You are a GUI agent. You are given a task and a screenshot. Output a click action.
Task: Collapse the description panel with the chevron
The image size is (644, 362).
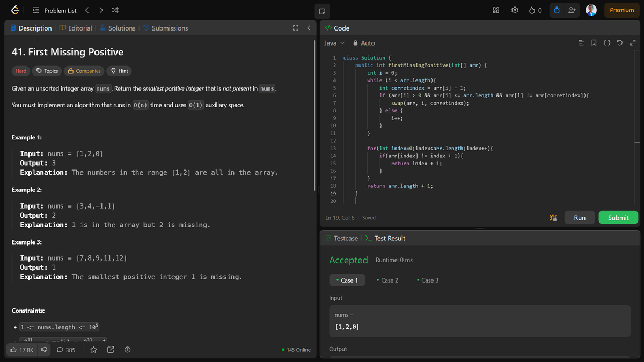pyautogui.click(x=309, y=28)
